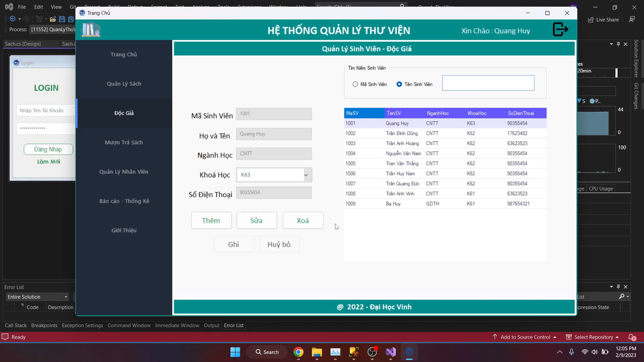Click feedback person icon near Live Share
Screen dimensions: 644x362
[632, 19]
